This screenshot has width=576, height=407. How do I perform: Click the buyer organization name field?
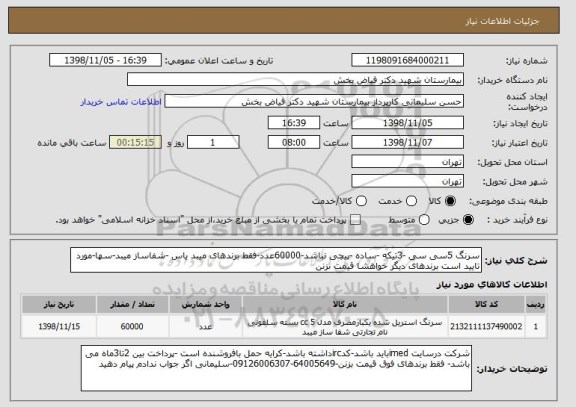click(295, 80)
